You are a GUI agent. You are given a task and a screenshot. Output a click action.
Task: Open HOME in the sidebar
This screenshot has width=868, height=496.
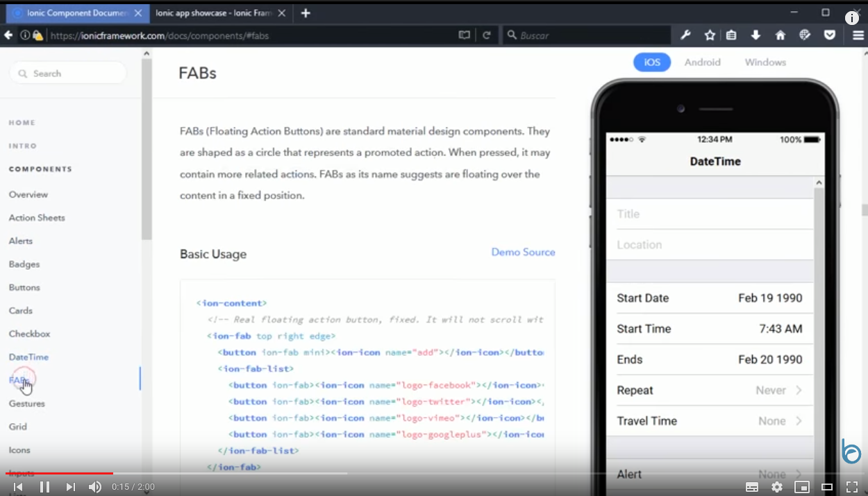tap(22, 123)
